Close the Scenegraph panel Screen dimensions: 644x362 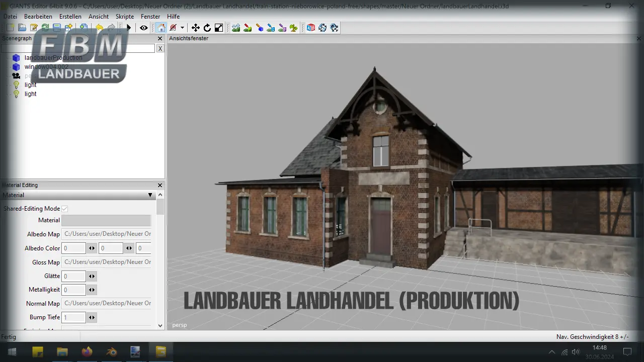(x=160, y=39)
